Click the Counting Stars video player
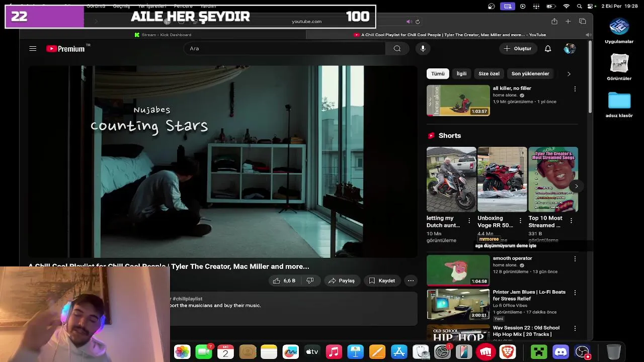The width and height of the screenshot is (644, 362). click(223, 161)
